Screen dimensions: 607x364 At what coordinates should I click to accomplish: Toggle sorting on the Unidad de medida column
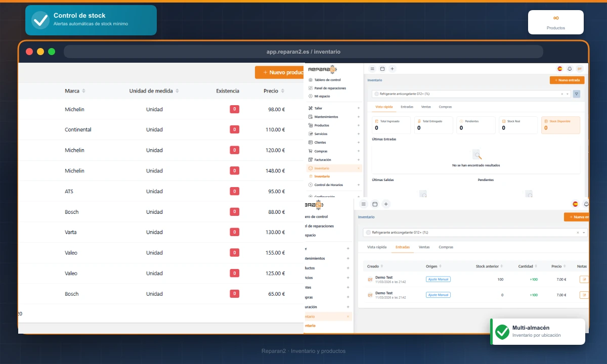[x=177, y=91]
